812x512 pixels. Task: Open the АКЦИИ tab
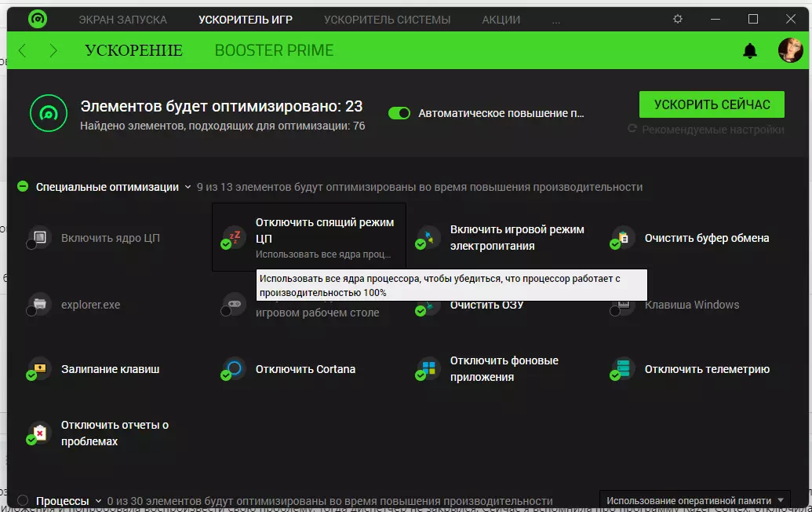click(501, 20)
